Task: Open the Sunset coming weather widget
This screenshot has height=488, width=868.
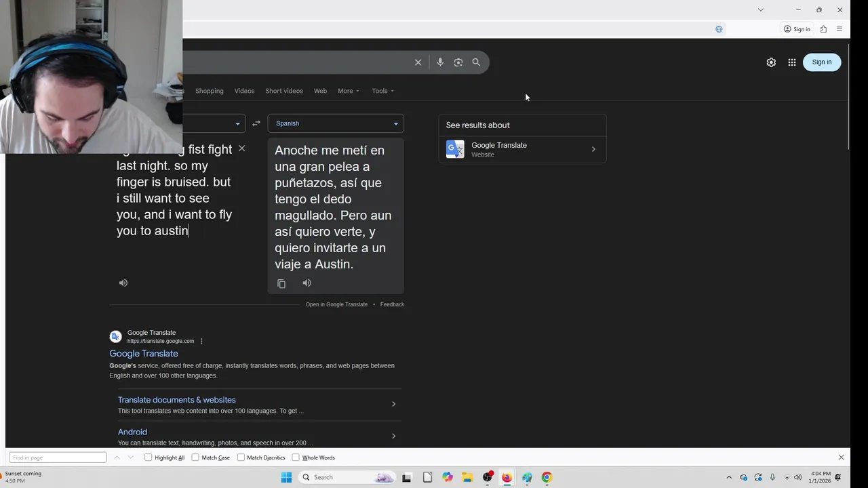Action: coord(22,477)
